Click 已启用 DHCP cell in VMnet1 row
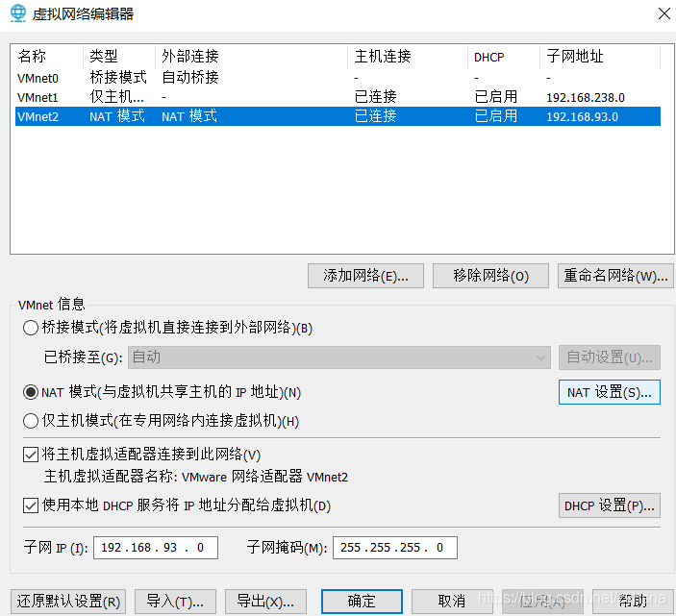This screenshot has width=676, height=616. click(x=496, y=97)
